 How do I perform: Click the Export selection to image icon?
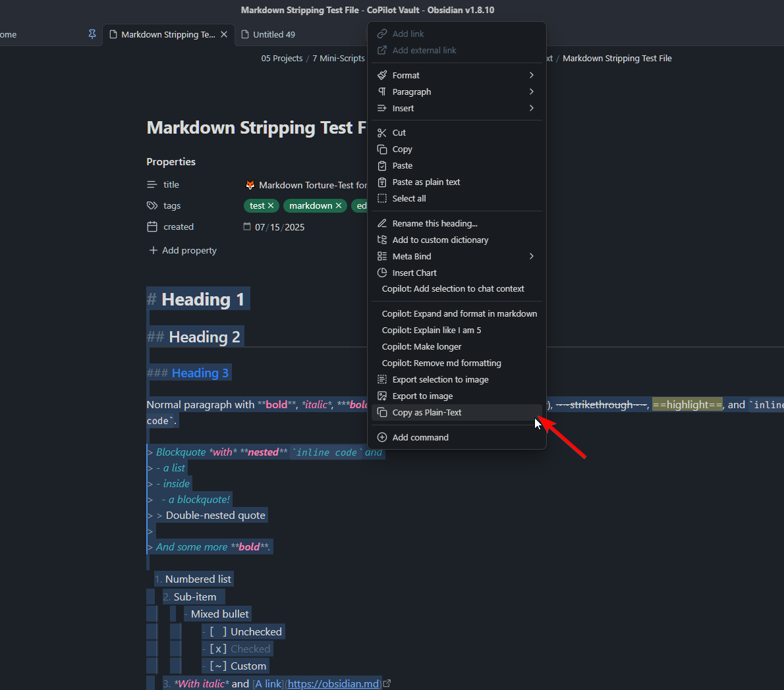[382, 380]
